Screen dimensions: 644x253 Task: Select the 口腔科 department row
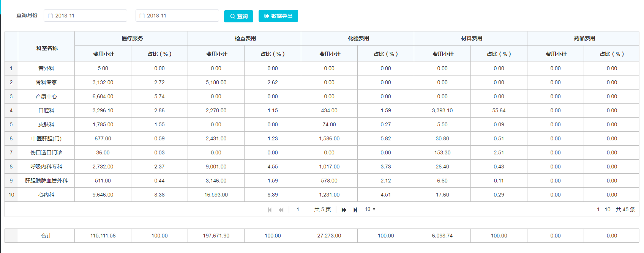tap(46, 110)
